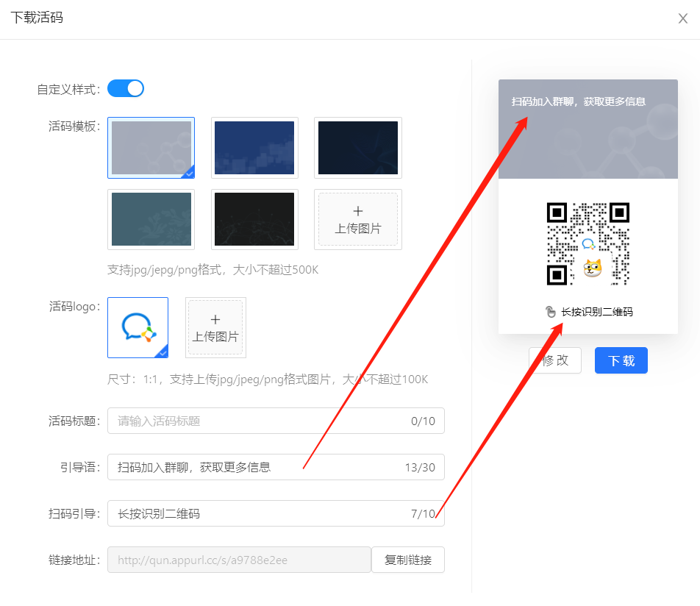Click the doge avatar in QR code
700x606 pixels.
[x=593, y=268]
